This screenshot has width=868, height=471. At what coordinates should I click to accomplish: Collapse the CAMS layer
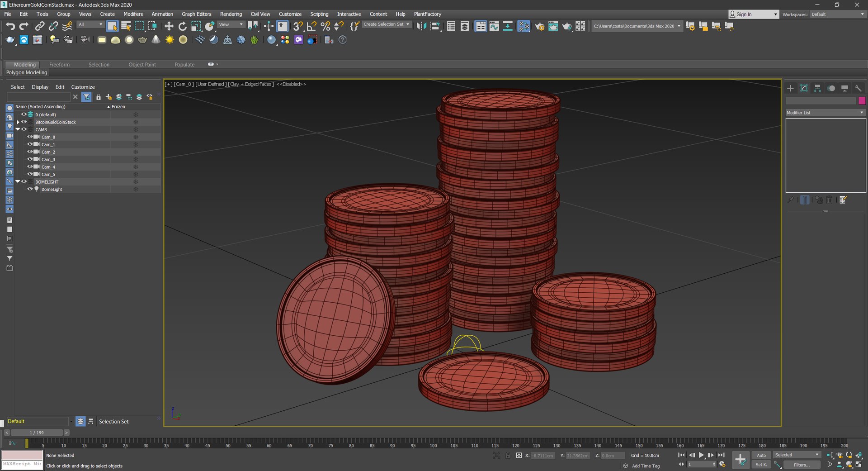coord(18,129)
